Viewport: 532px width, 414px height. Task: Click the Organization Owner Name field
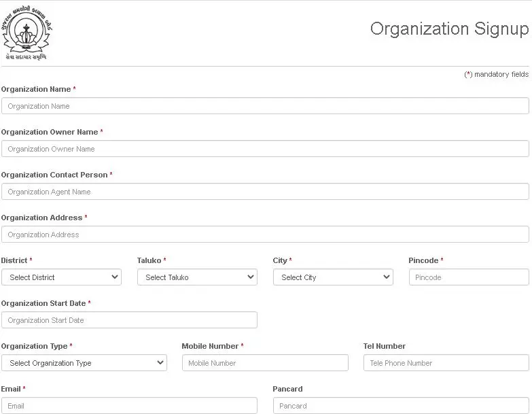(x=265, y=149)
